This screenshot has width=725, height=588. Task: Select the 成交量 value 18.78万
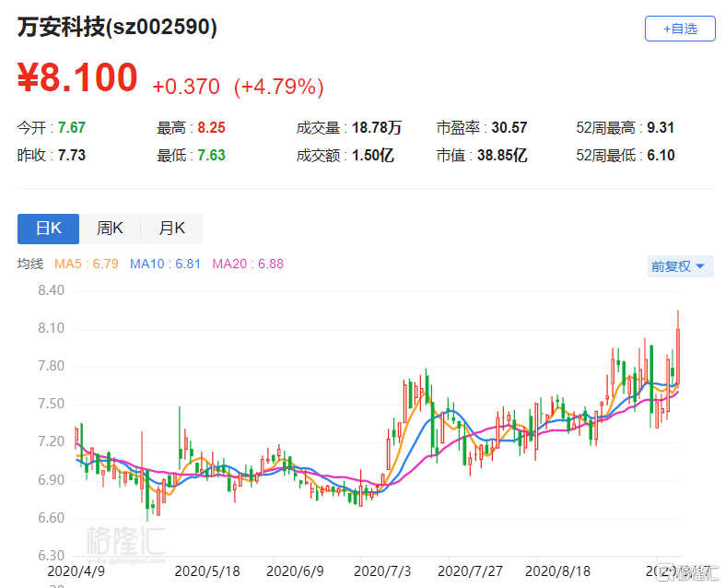377,128
